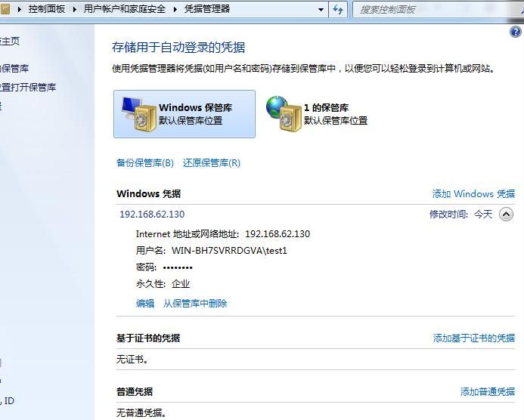Click the 修改时间: 今天 text
The width and height of the screenshot is (524, 420).
point(460,214)
